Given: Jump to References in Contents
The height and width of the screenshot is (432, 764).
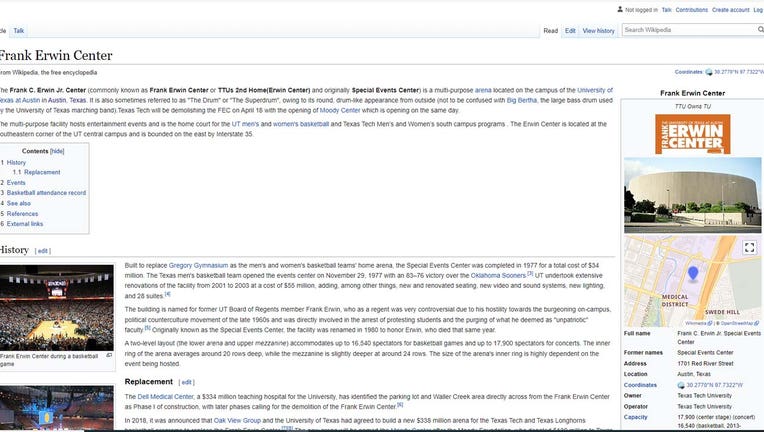Looking at the screenshot, I should pos(22,214).
